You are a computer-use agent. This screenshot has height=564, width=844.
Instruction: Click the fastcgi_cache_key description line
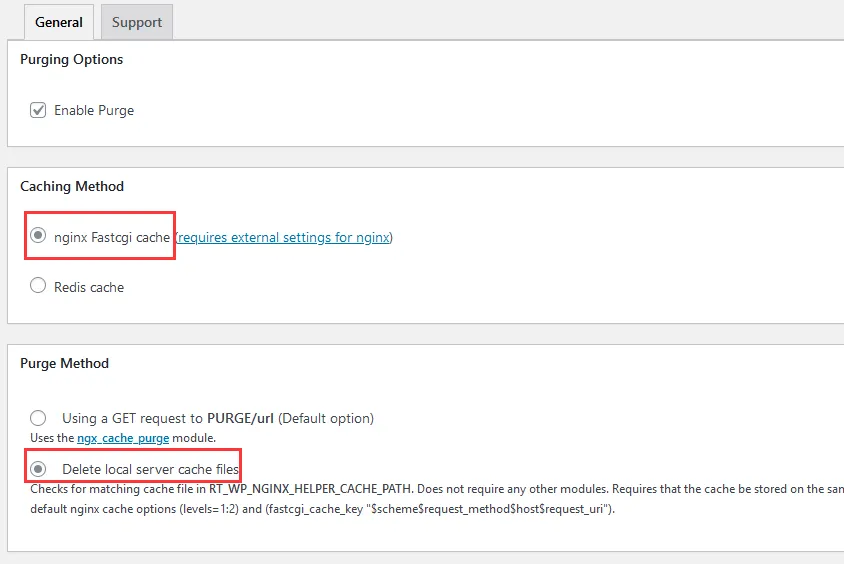(322, 509)
